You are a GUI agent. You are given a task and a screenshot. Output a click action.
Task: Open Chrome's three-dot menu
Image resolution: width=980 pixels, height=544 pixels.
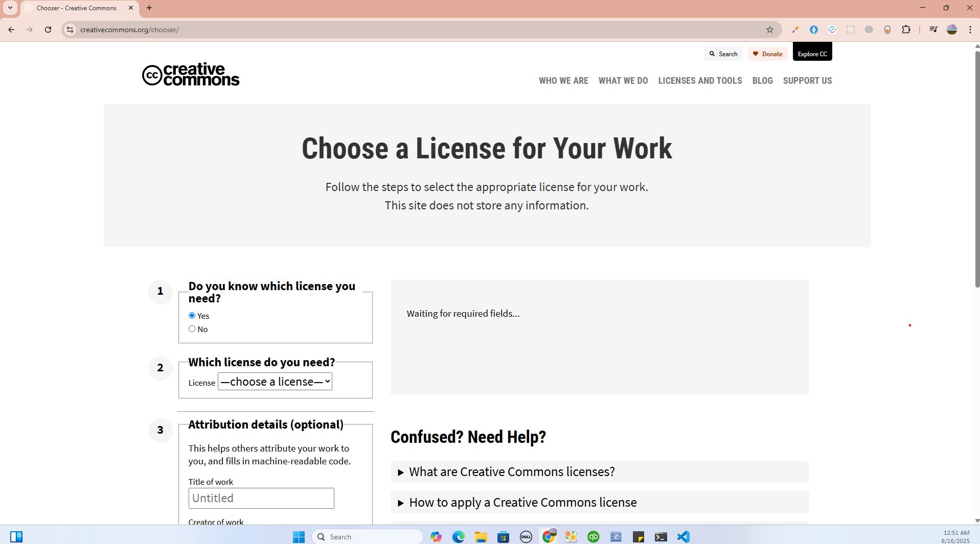click(x=970, y=30)
